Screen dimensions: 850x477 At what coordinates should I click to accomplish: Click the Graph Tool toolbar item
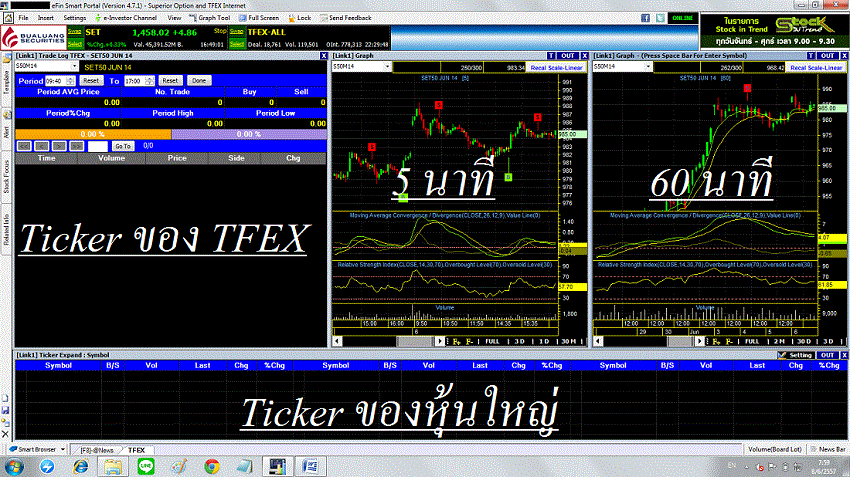point(210,18)
